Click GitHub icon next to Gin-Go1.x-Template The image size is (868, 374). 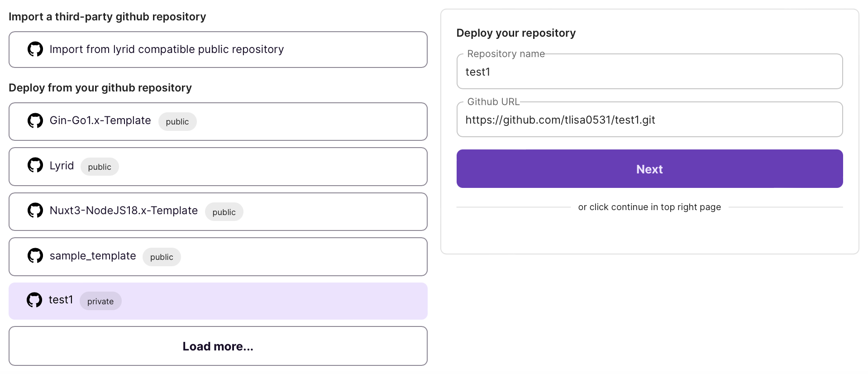click(x=35, y=120)
